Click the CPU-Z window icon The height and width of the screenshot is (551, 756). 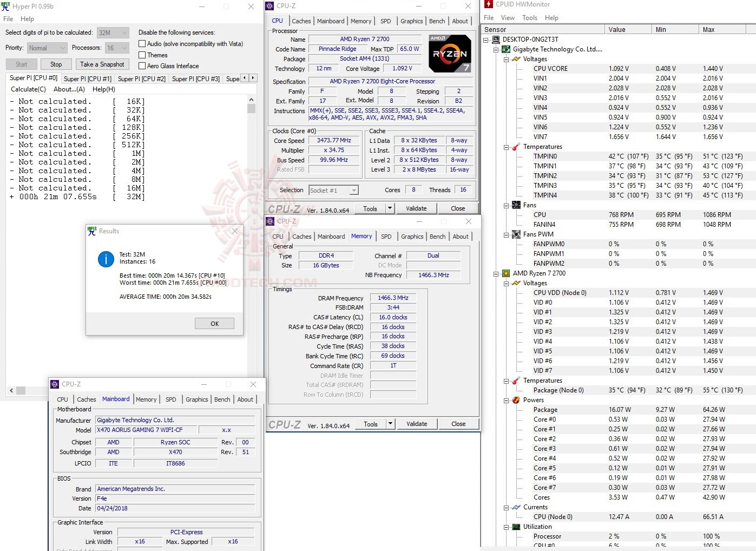[x=270, y=6]
